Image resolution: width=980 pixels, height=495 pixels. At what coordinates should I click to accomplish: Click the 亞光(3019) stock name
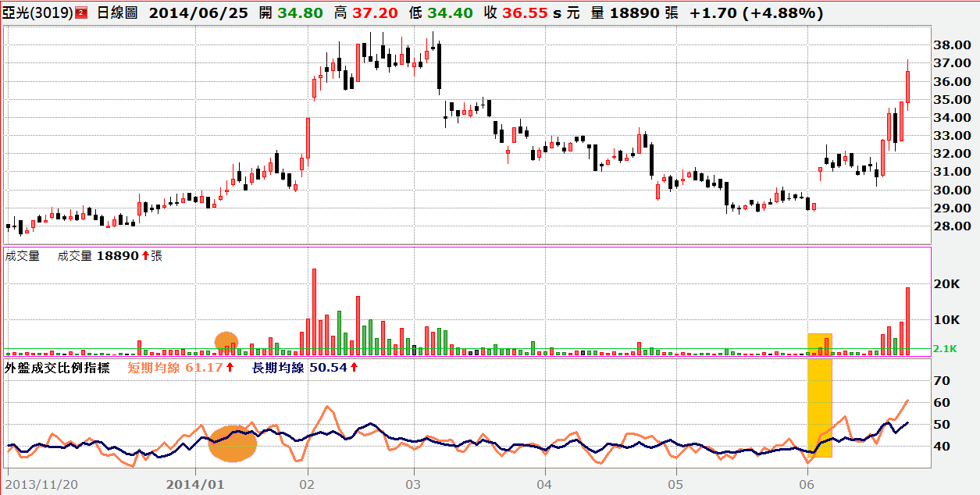click(38, 13)
